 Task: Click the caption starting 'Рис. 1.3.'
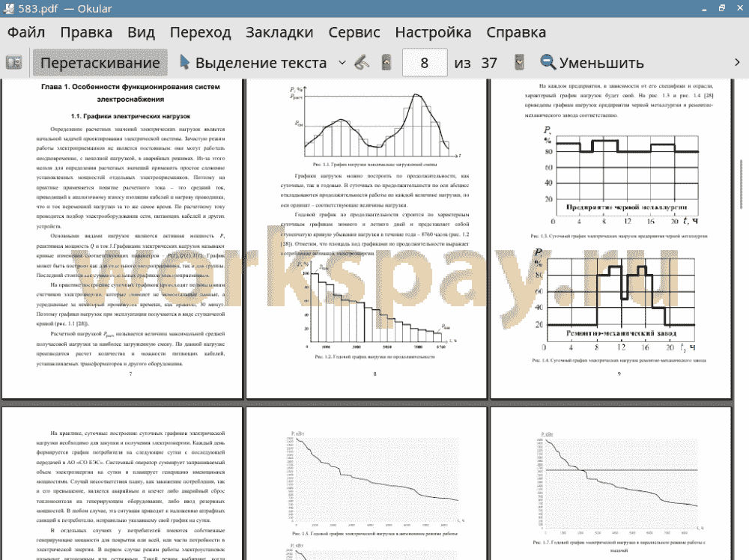pyautogui.click(x=619, y=236)
